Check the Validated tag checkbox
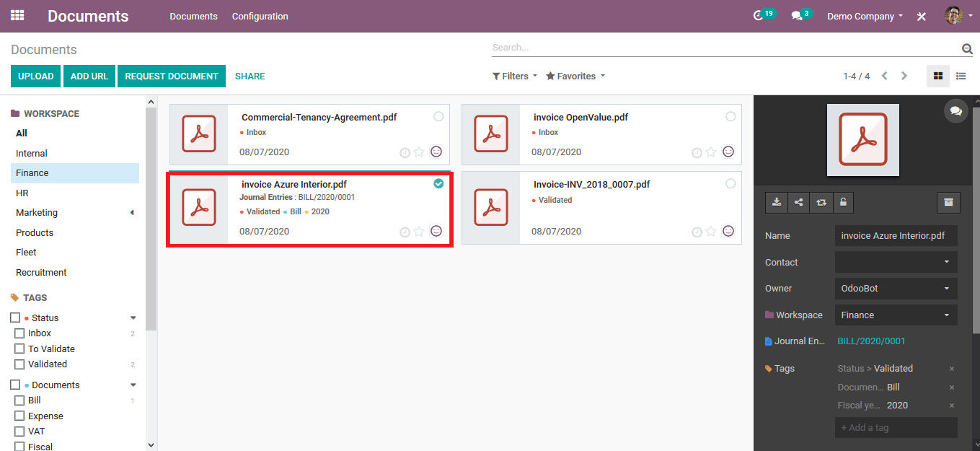This screenshot has width=980, height=451. [x=20, y=364]
